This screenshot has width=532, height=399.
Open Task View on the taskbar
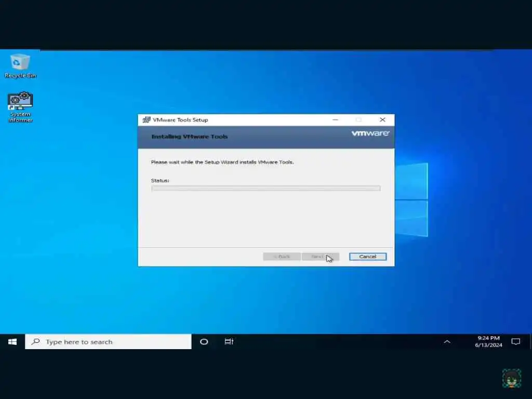229,342
